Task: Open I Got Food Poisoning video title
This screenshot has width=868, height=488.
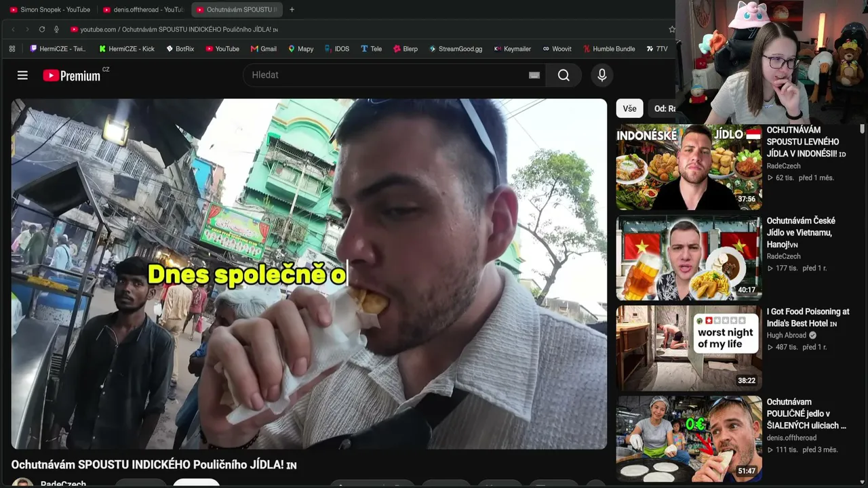Action: [808, 317]
